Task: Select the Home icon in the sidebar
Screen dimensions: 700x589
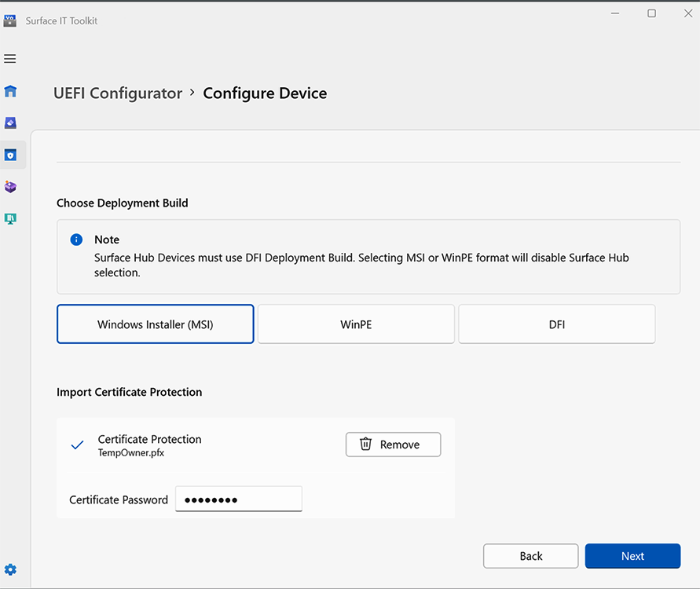Action: pos(10,91)
